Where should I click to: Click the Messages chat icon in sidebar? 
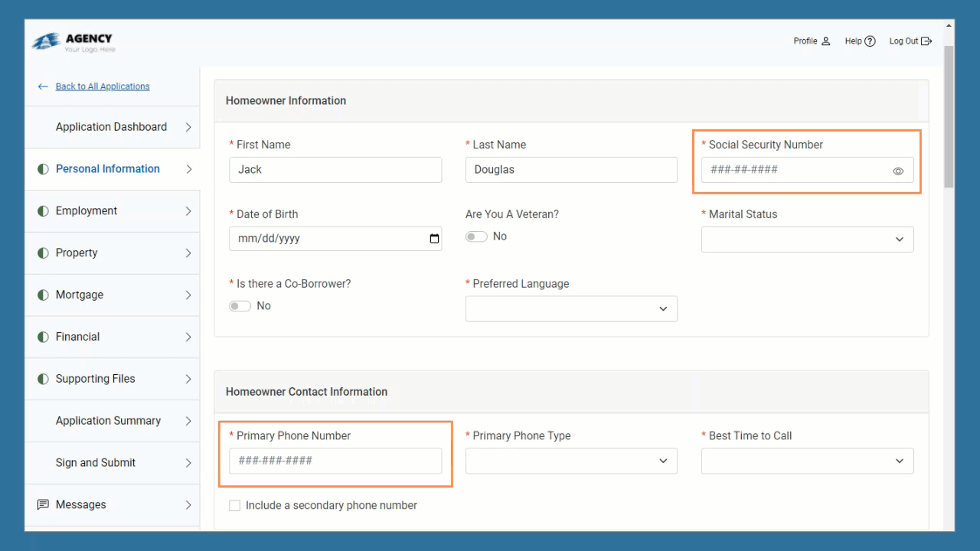(43, 505)
